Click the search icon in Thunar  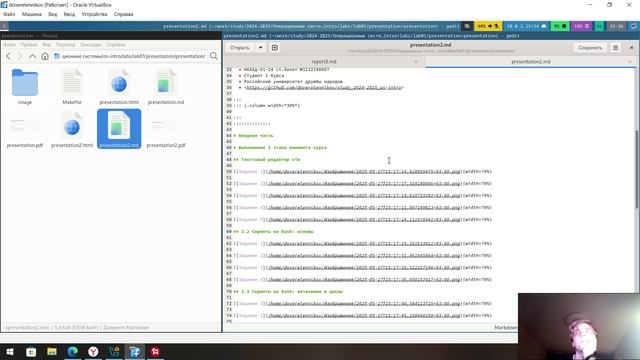[x=213, y=56]
